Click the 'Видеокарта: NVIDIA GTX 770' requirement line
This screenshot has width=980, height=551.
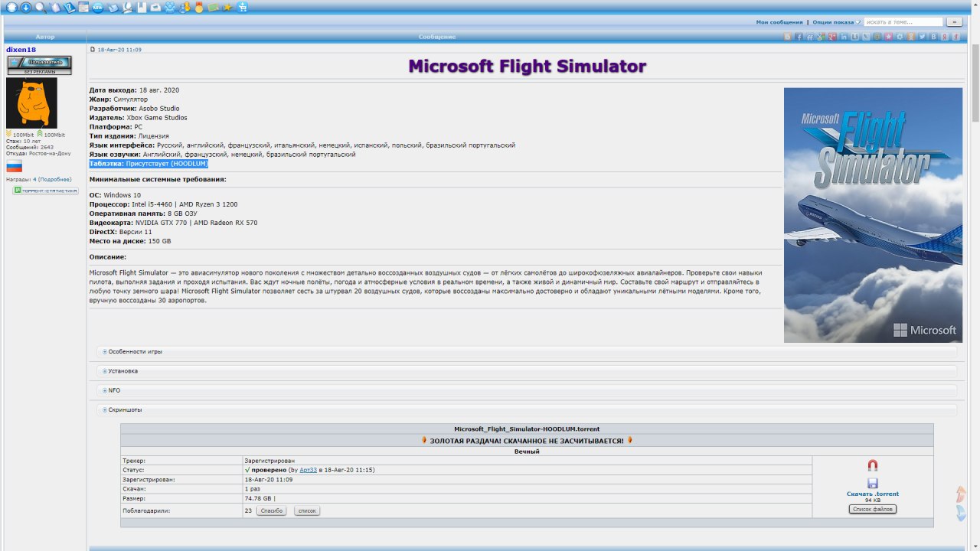173,223
